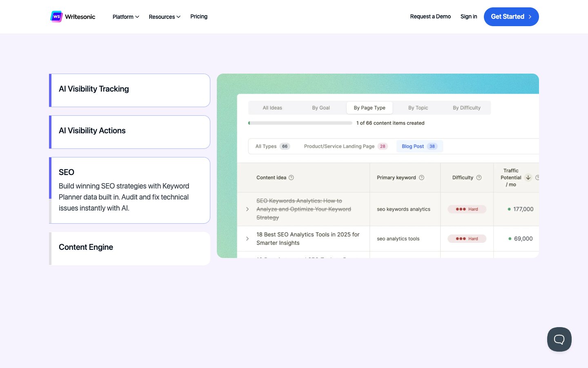588x368 pixels.
Task: Go to the Pricing page
Action: pyautogui.click(x=199, y=16)
